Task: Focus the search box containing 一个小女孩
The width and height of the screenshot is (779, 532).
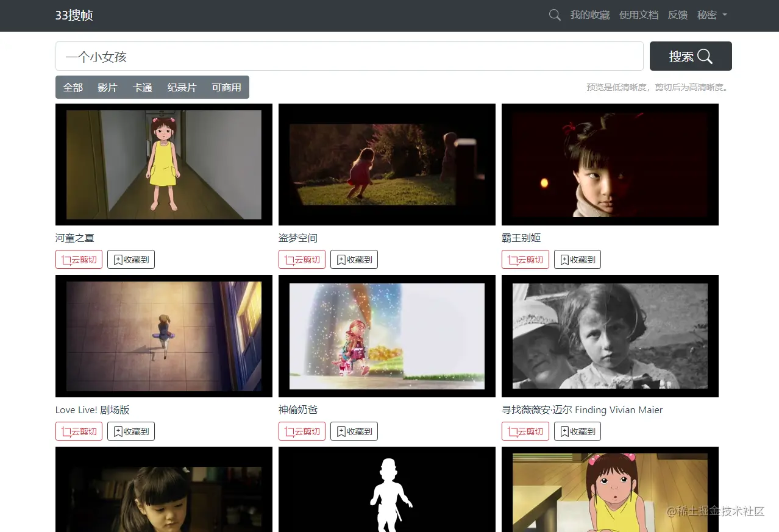Action: click(349, 56)
